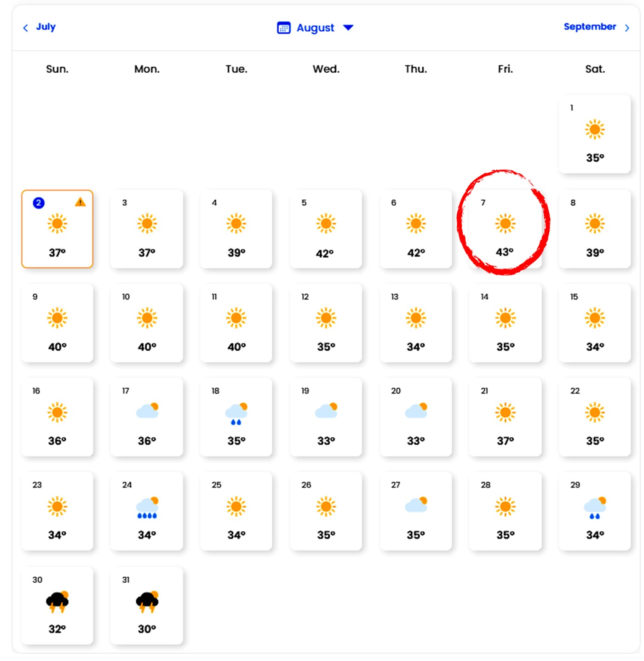This screenshot has width=644, height=661.
Task: Click the right chevron after September
Action: 627,28
